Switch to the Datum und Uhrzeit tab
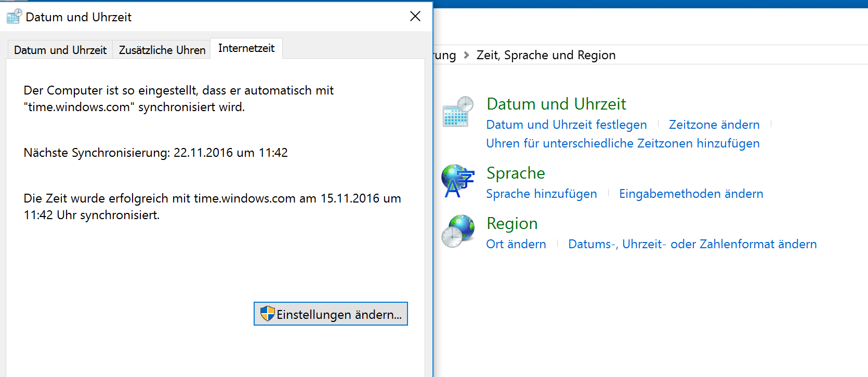 click(x=60, y=50)
